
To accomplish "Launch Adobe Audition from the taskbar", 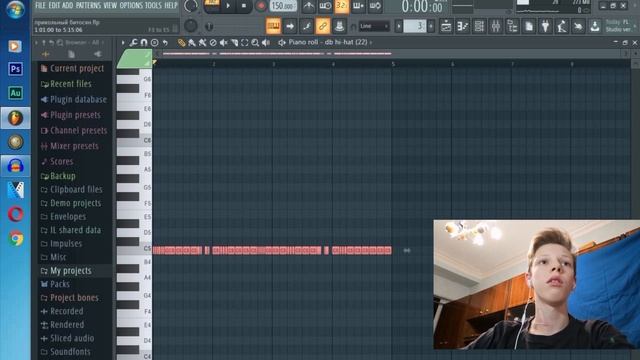I will click(x=15, y=93).
